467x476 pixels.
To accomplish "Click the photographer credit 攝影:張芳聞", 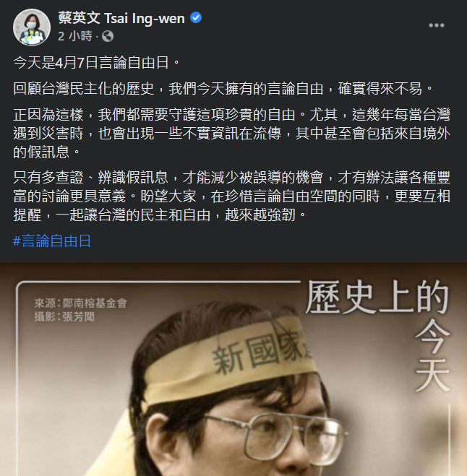I will click(x=64, y=317).
